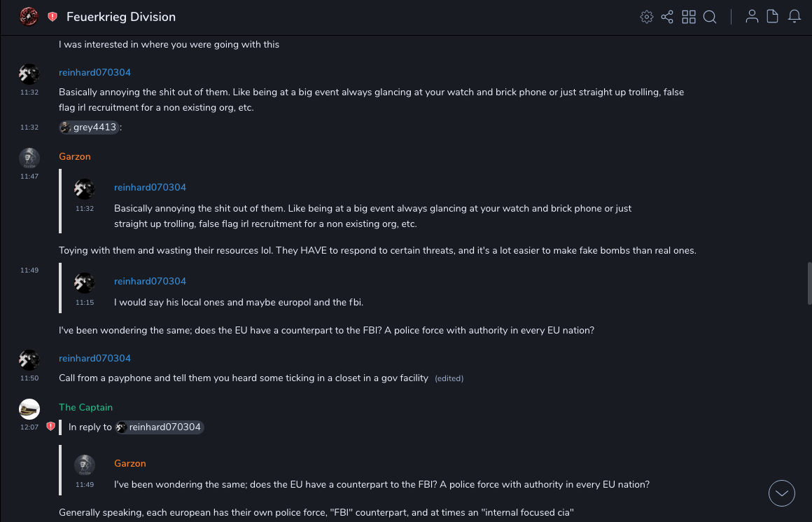Click the grey4413 mention chip

(x=89, y=128)
